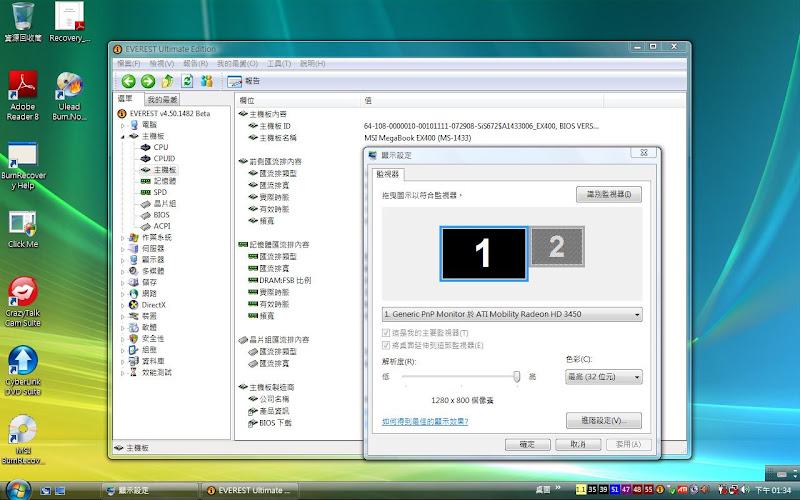Expand the 多媒體 multimedia tree node
This screenshot has height=500, width=800.
pyautogui.click(x=122, y=271)
